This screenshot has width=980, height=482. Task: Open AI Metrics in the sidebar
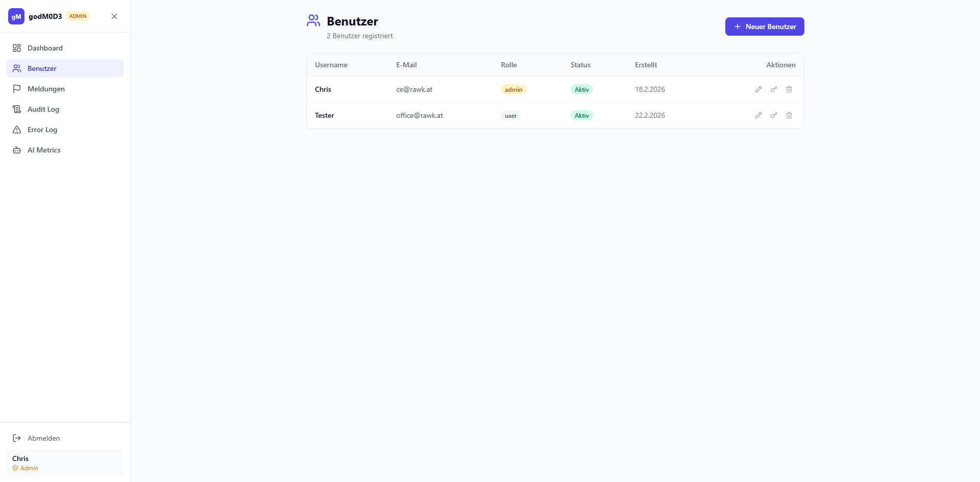click(x=44, y=150)
